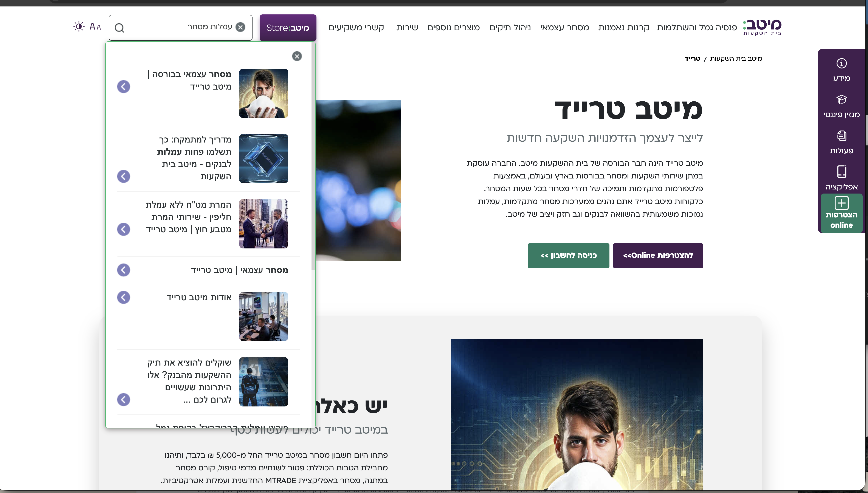
Task: Open the arrow for מסחר עצמאי בבורסה result
Action: coord(124,87)
